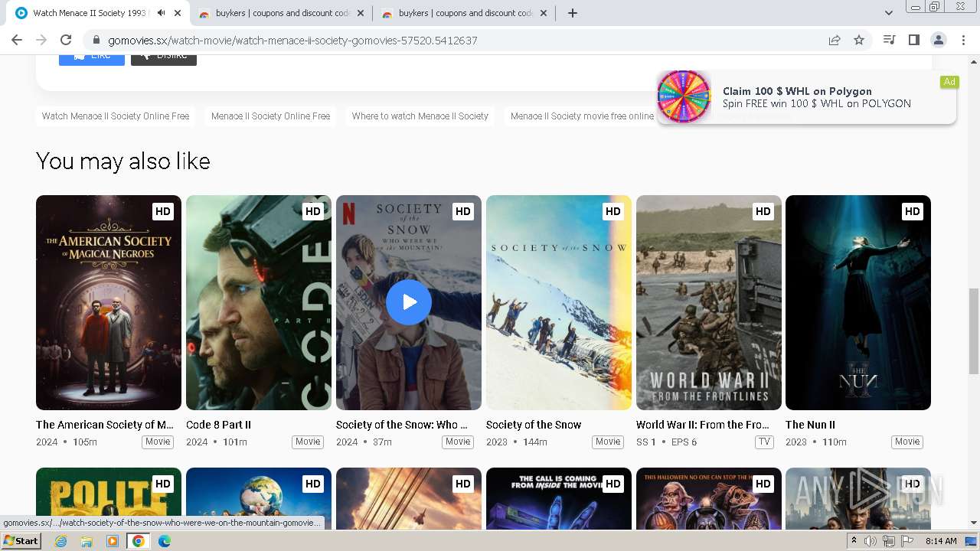This screenshot has height=551, width=980.
Task: Open the media player taskbar icon
Action: tap(113, 541)
